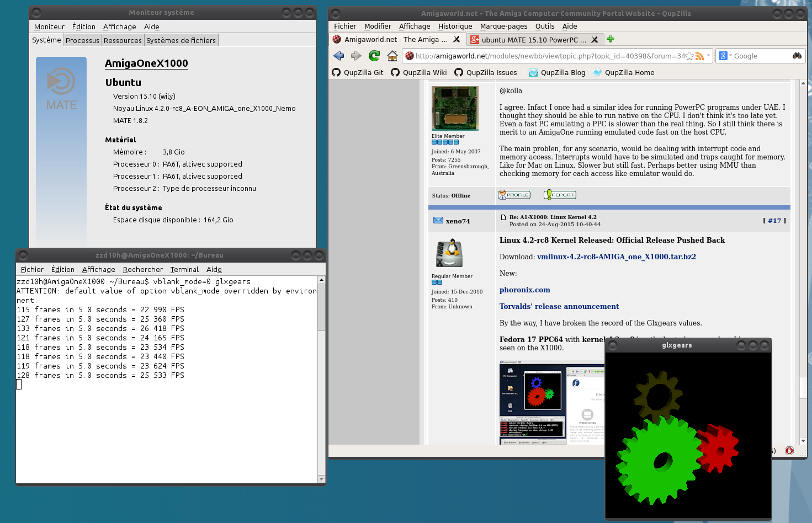The height and width of the screenshot is (523, 812).
Task: Click the PROFILE button under the post
Action: (514, 195)
